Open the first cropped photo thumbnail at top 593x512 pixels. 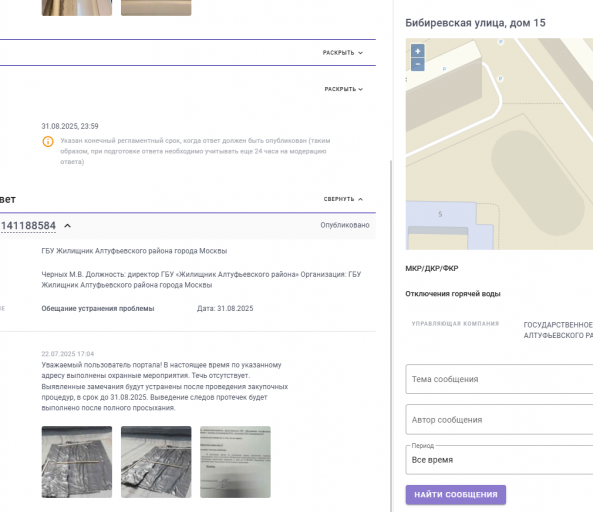tap(77, 8)
